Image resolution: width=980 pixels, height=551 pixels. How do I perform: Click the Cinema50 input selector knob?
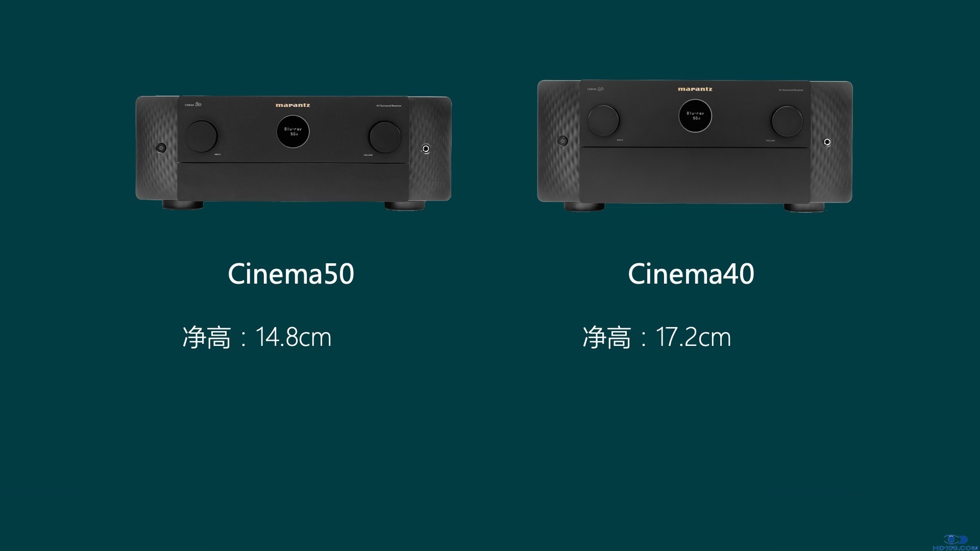pos(201,136)
